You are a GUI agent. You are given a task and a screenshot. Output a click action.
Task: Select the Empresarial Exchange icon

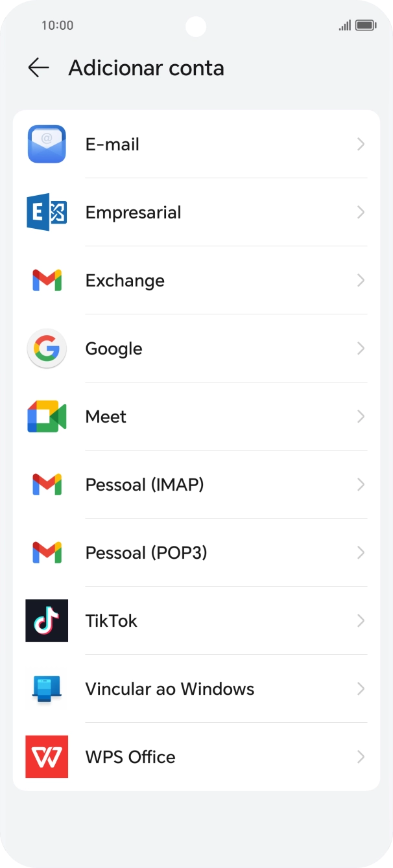(x=46, y=212)
